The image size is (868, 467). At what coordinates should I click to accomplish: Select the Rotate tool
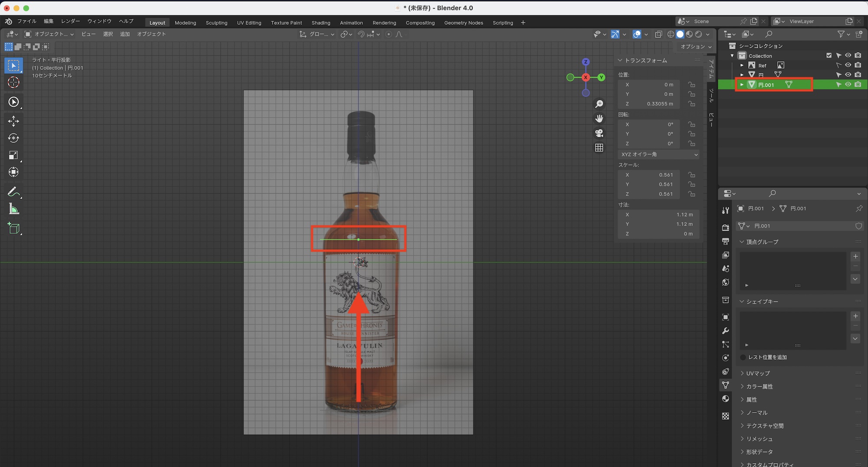13,138
